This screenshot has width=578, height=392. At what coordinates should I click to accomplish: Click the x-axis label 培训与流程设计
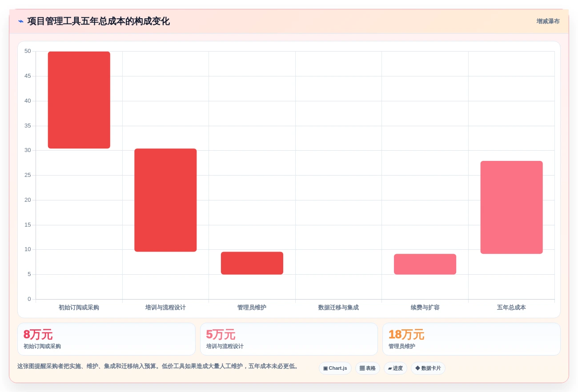[165, 308]
